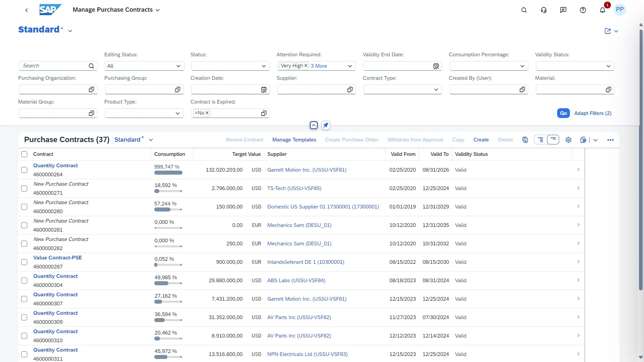Open Value Contract-PSE link
This screenshot has width=644, height=362.
coord(57,258)
